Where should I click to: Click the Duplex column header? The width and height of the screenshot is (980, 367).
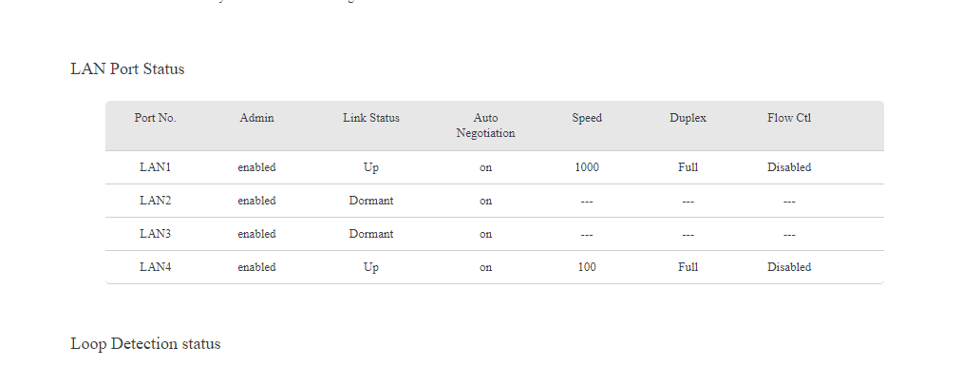(688, 118)
